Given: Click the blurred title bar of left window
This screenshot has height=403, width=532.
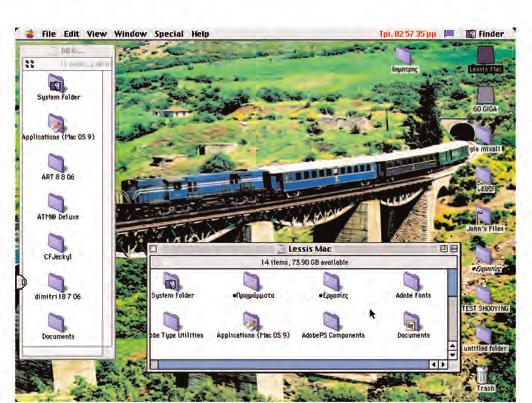Looking at the screenshot, I should click(x=67, y=51).
